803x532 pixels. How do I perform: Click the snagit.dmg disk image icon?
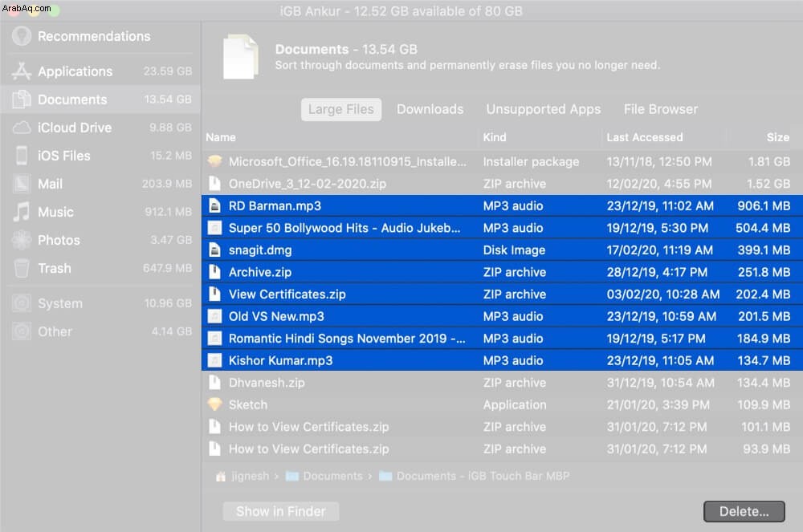pyautogui.click(x=214, y=250)
